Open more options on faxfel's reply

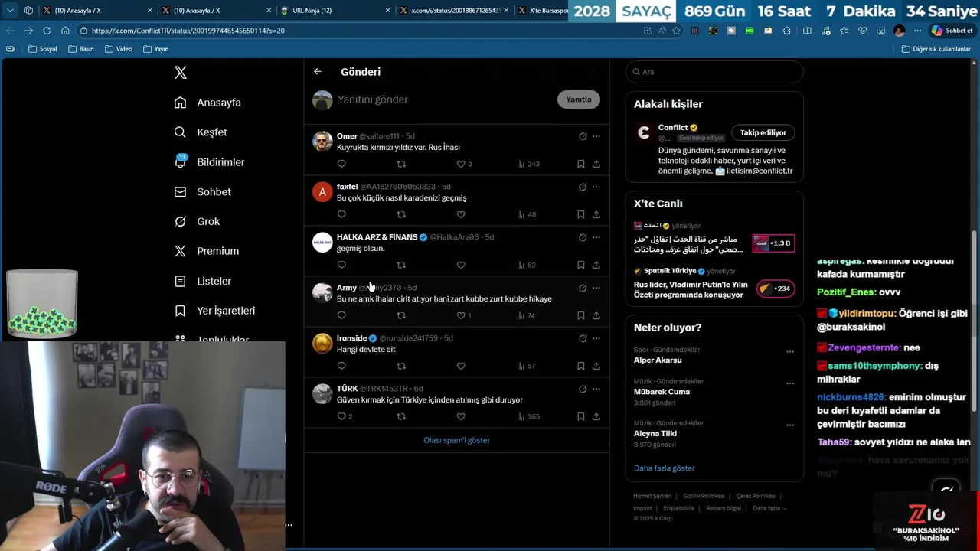(596, 187)
